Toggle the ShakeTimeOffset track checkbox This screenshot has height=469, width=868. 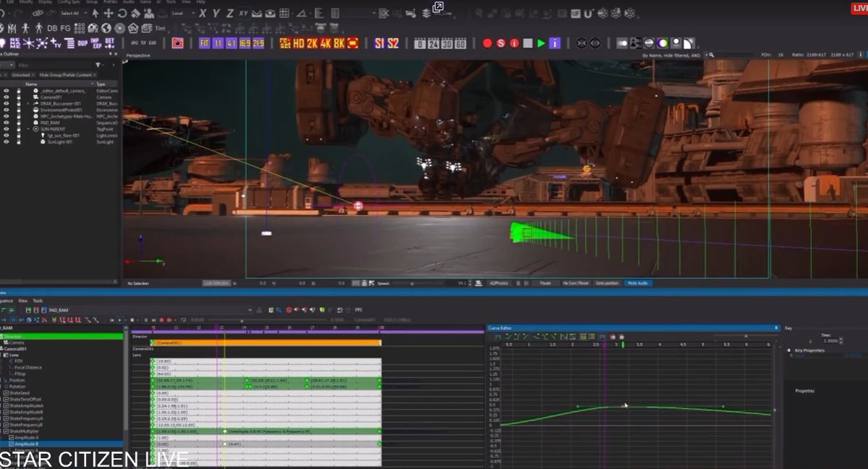pos(6,400)
